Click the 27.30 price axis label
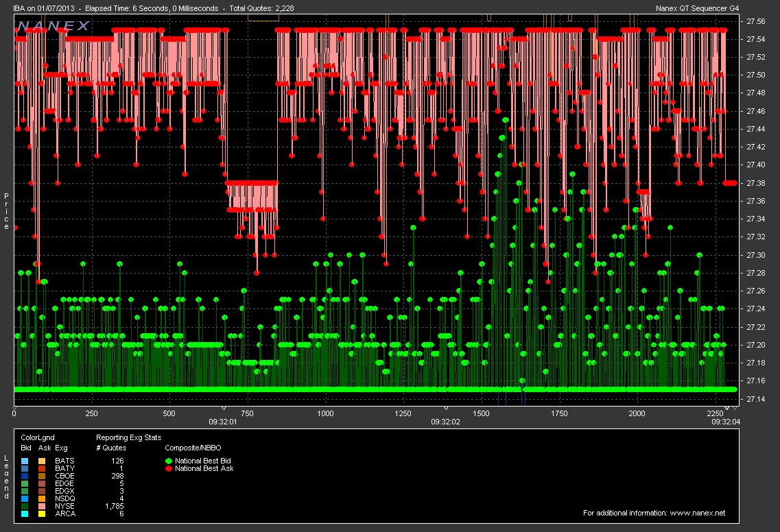This screenshot has width=780, height=532. tap(756, 255)
